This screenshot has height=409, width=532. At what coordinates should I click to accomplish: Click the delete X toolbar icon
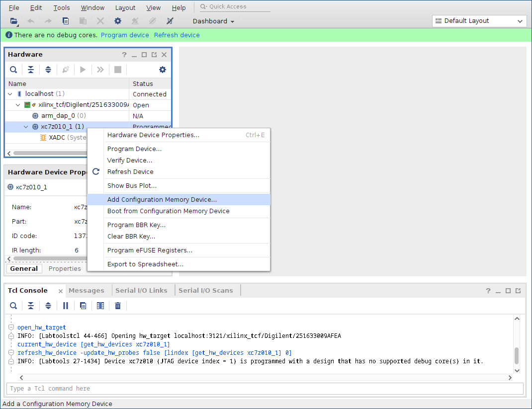pyautogui.click(x=100, y=21)
